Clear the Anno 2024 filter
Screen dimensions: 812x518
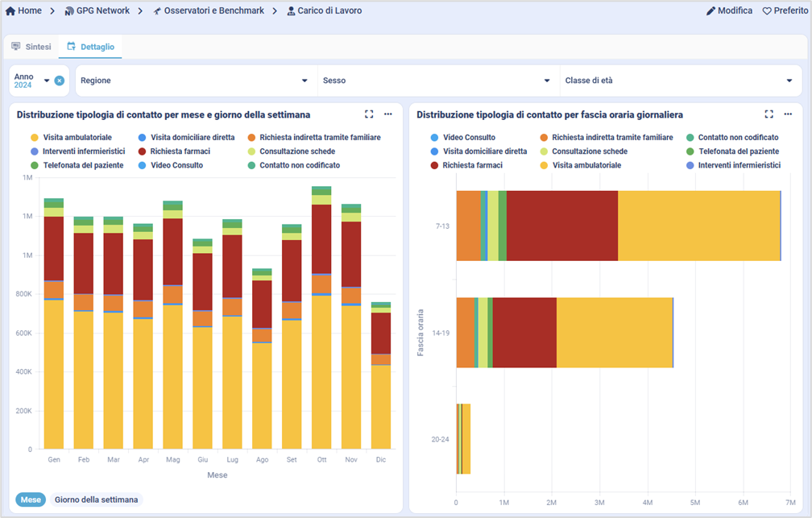pos(60,81)
